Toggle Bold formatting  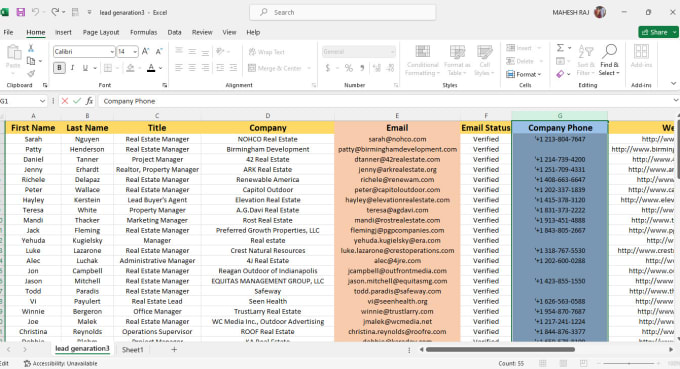(x=59, y=68)
